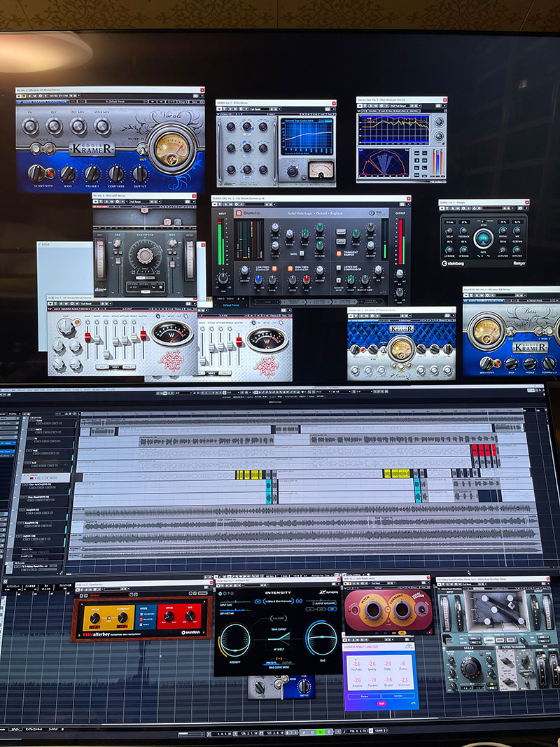Click the spectrum display in PAZ Analyzer
The width and height of the screenshot is (560, 747).
coord(394,129)
